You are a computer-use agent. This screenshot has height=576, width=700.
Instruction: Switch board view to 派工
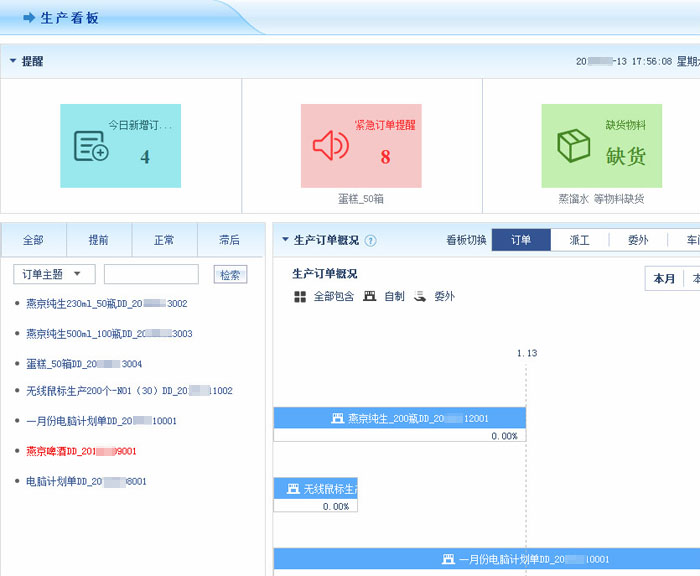point(579,240)
